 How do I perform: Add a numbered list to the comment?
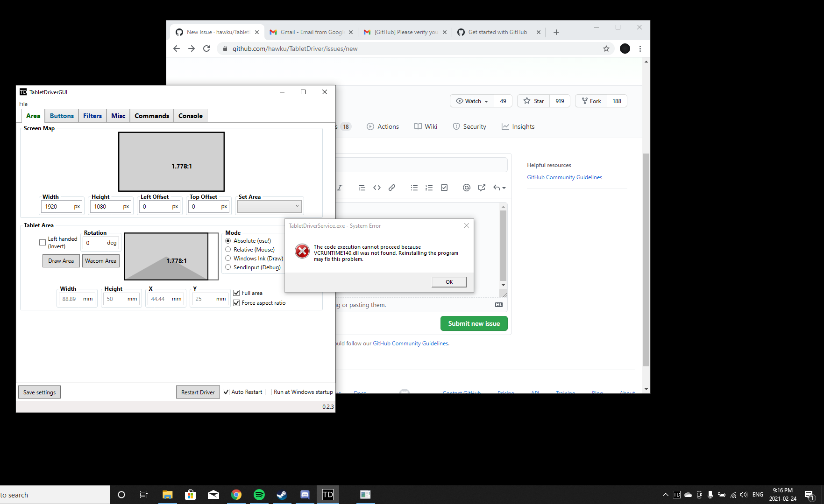pos(429,188)
